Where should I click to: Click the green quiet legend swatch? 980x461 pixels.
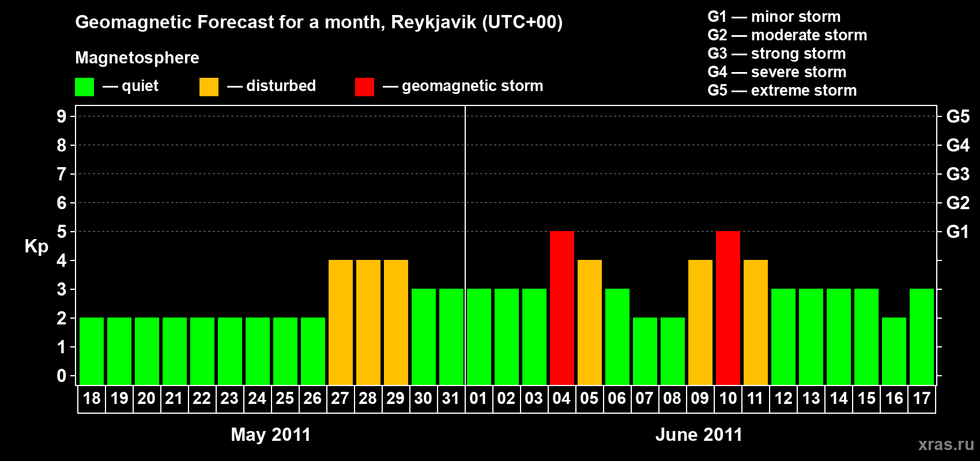[84, 87]
